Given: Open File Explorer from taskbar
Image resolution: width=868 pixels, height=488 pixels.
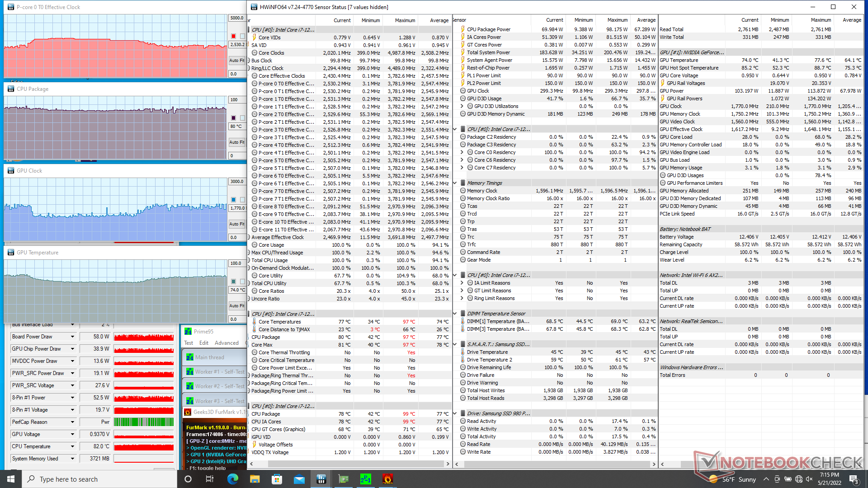Looking at the screenshot, I should pos(255,479).
